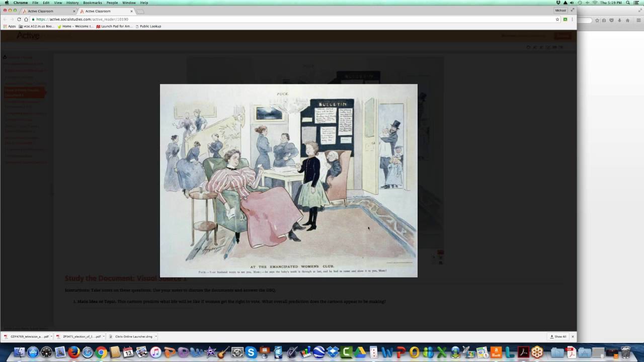Expand options for ZP3473_election download

(x=103, y=336)
